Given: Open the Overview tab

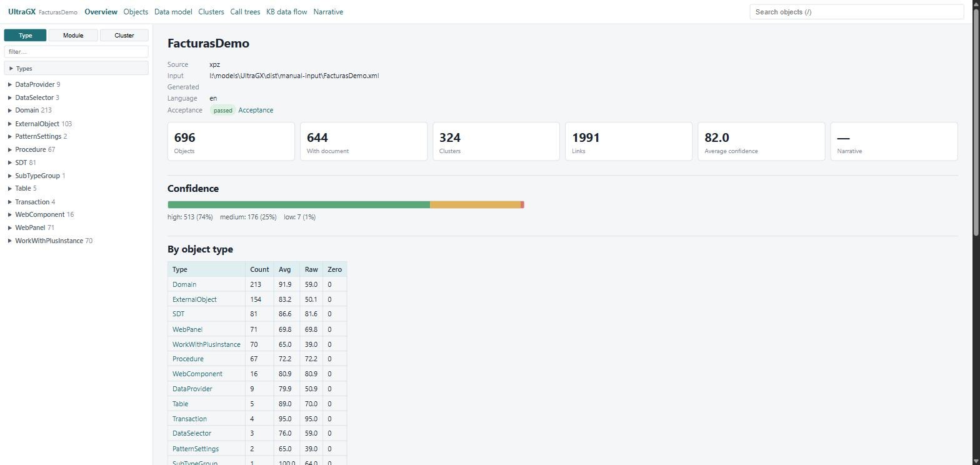Looking at the screenshot, I should point(101,12).
